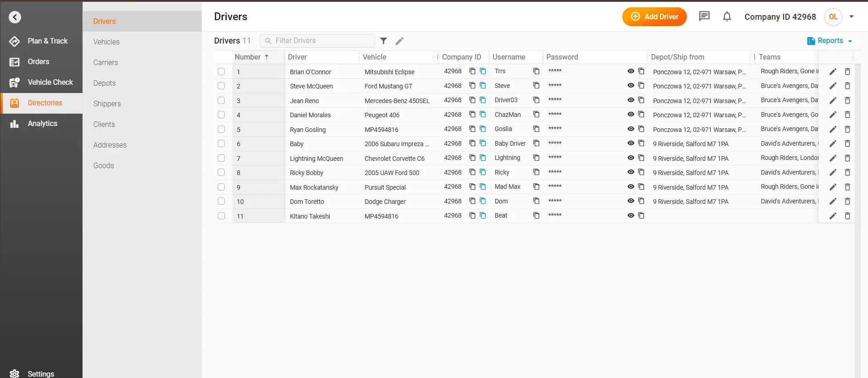Screen dimensions: 868x378
Task: Click the Vehicle column header
Action: pyautogui.click(x=374, y=57)
